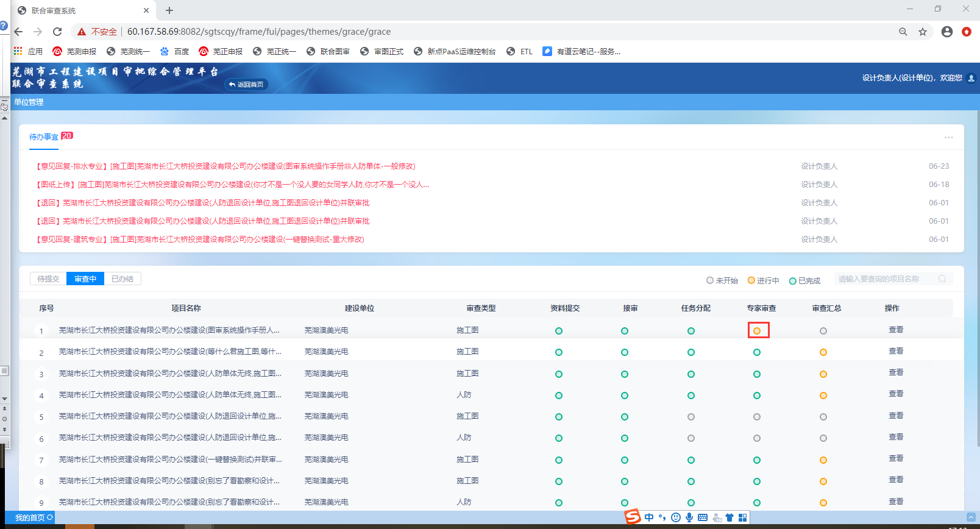
Task: Open the 应用 apps bookmark launcher
Action: [x=18, y=51]
